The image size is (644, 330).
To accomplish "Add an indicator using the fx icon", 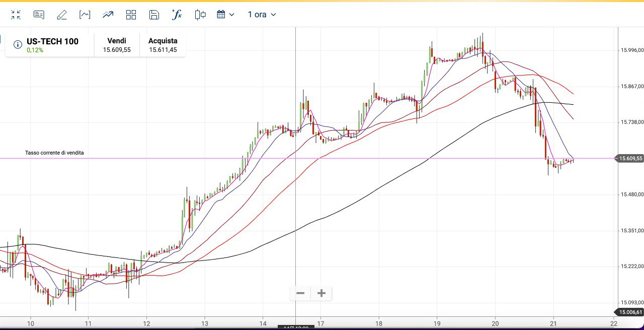I will (x=177, y=14).
